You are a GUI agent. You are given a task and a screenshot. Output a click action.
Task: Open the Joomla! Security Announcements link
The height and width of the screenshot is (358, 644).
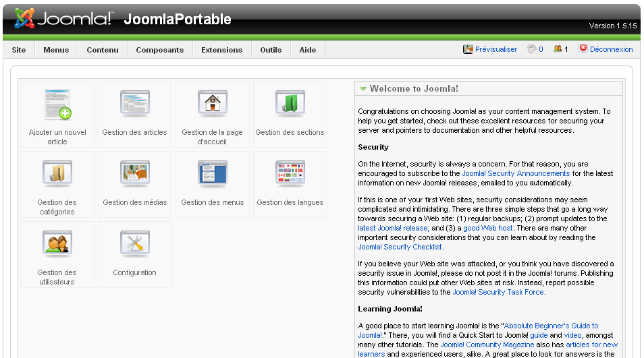coord(516,173)
